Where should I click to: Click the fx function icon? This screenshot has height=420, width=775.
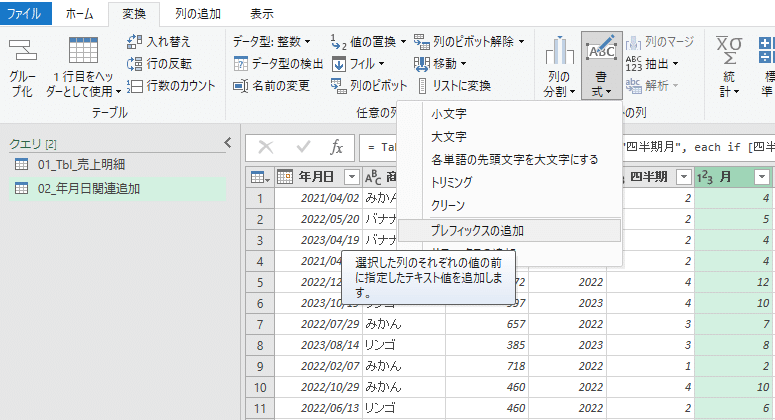point(337,147)
